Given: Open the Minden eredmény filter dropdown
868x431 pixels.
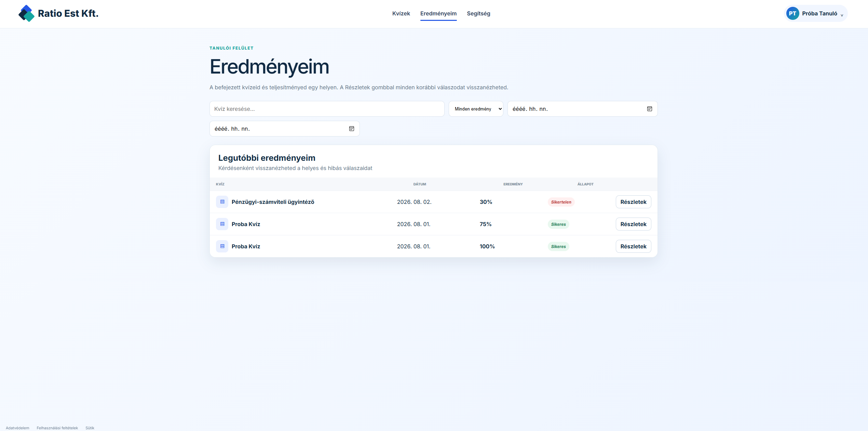Looking at the screenshot, I should tap(476, 109).
